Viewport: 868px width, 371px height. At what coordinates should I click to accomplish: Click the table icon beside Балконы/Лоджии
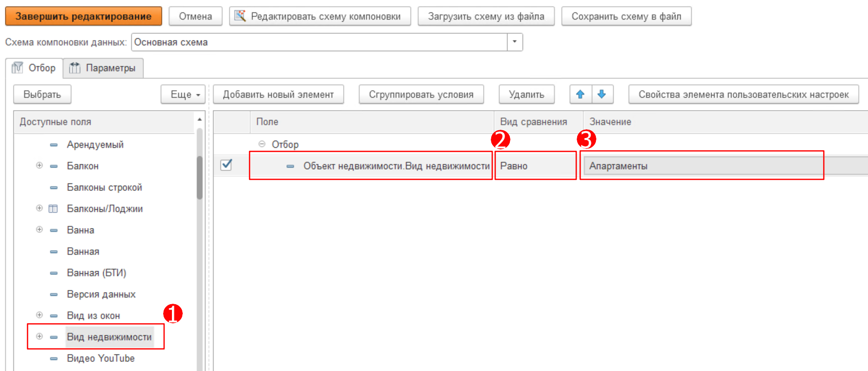pyautogui.click(x=53, y=209)
